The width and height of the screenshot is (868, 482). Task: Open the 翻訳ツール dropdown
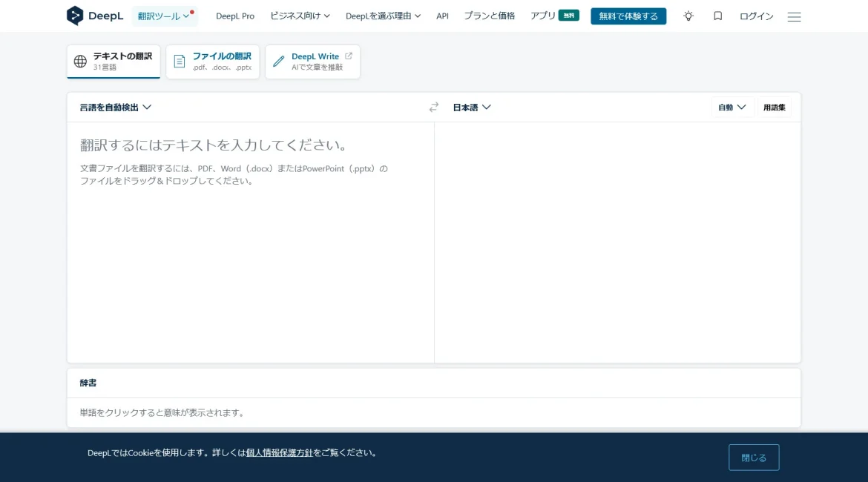(165, 16)
